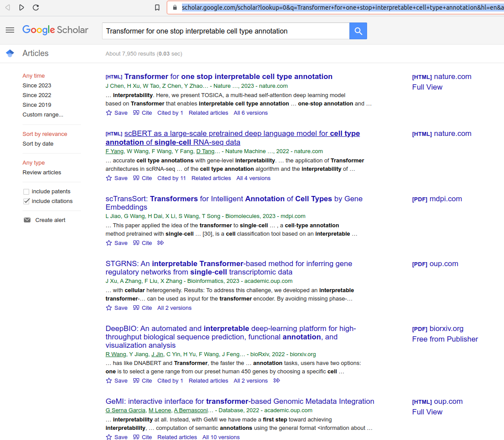Expand more options under the scTransSort result
Viewport: 504px width, 440px height.
click(x=160, y=243)
